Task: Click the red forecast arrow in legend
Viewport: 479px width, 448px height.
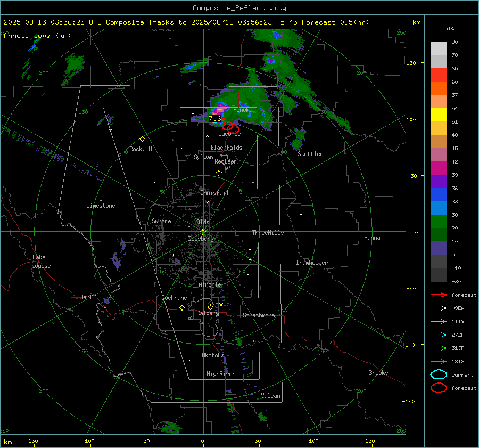Action: pyautogui.click(x=439, y=295)
